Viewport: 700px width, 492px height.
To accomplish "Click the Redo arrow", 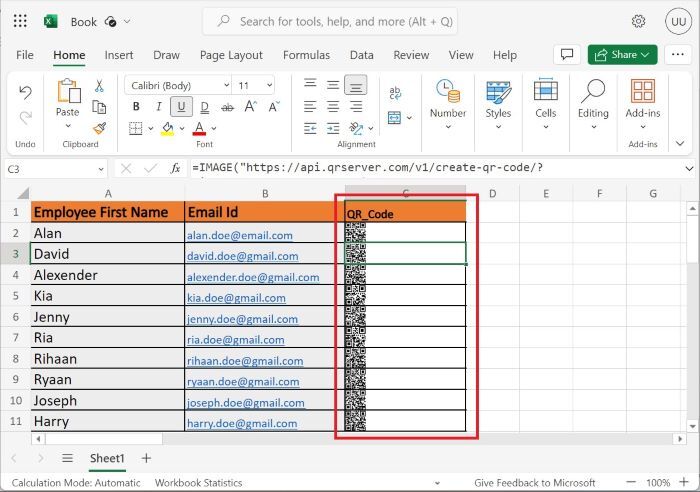I will click(25, 117).
